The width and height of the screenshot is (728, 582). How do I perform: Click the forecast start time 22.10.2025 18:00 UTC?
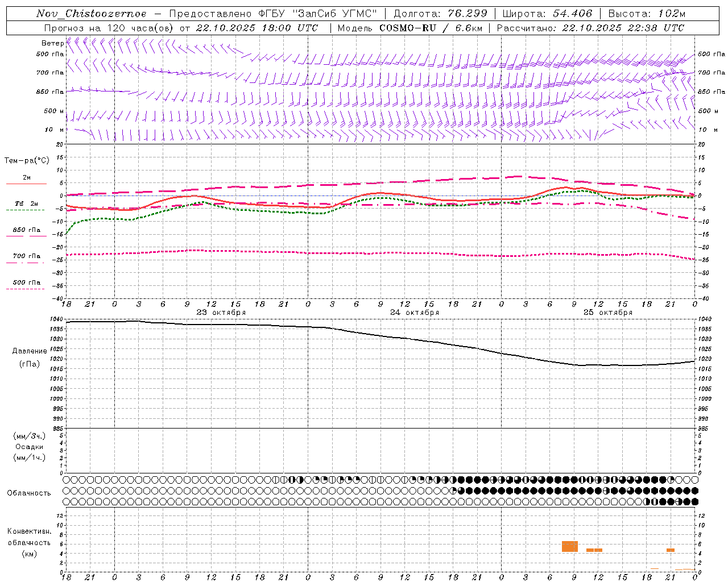(x=257, y=28)
